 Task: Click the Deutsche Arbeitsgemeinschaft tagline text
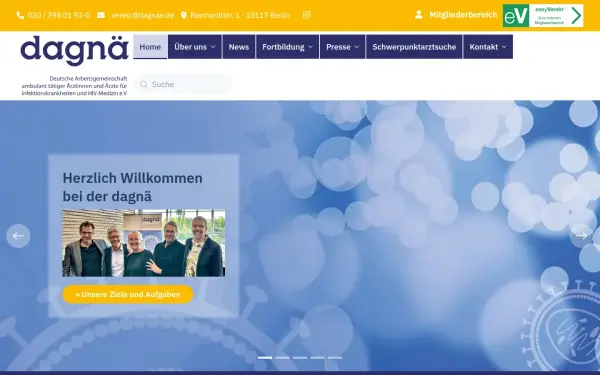point(75,86)
